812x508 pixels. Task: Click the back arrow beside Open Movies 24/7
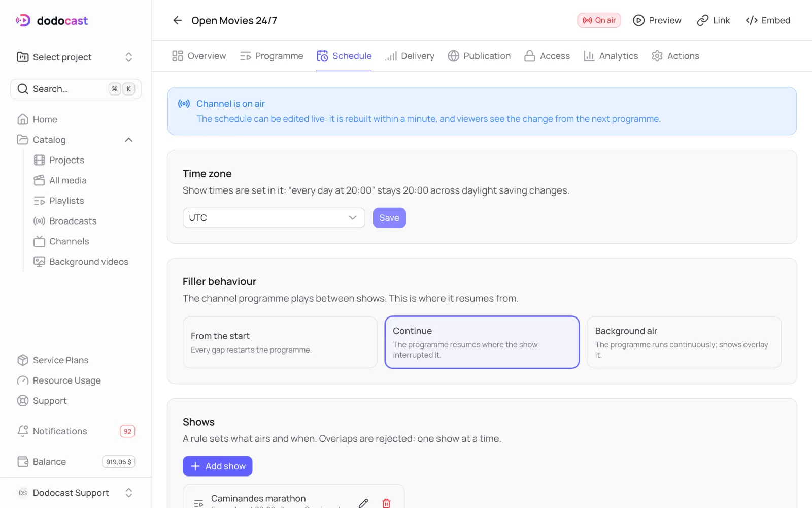(x=177, y=20)
